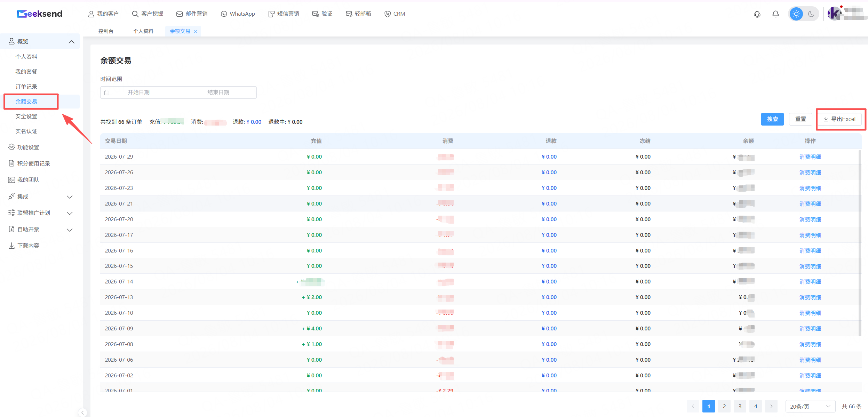Open 安全设置 in sidebar
This screenshot has height=417, width=868.
click(x=26, y=116)
